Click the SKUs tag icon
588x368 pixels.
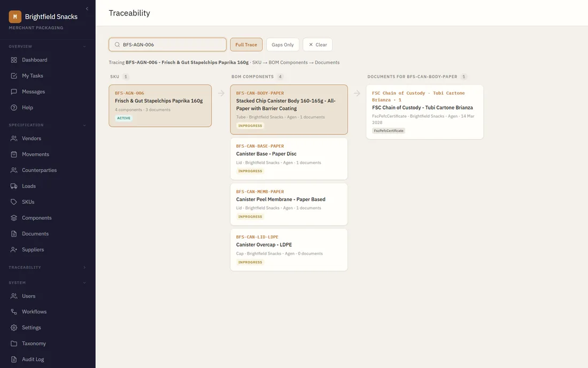pyautogui.click(x=14, y=202)
